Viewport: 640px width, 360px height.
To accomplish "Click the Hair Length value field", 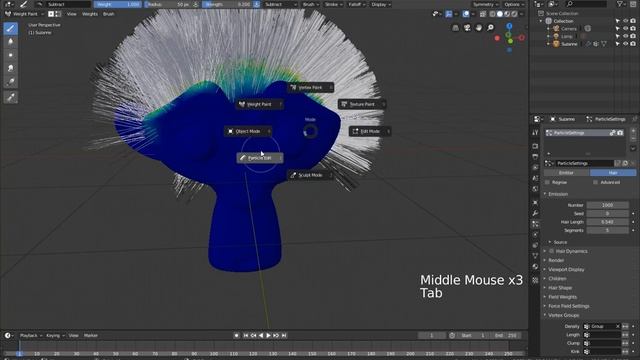I will coord(607,222).
